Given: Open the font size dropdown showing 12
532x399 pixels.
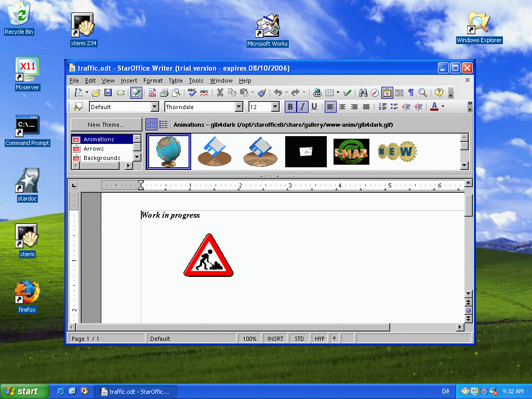Looking at the screenshot, I should pos(275,107).
